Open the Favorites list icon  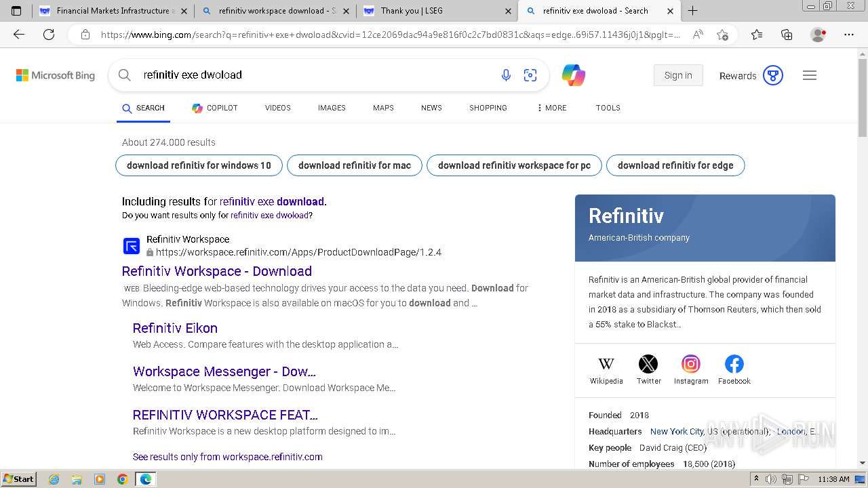tap(757, 35)
